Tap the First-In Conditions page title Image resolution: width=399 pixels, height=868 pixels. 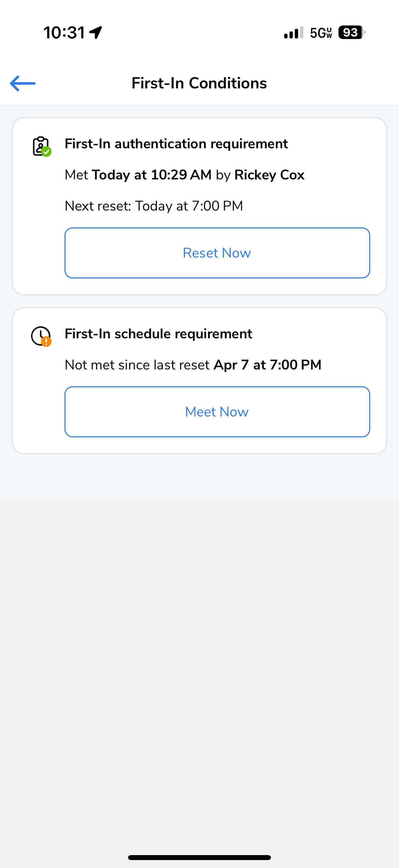pos(199,83)
